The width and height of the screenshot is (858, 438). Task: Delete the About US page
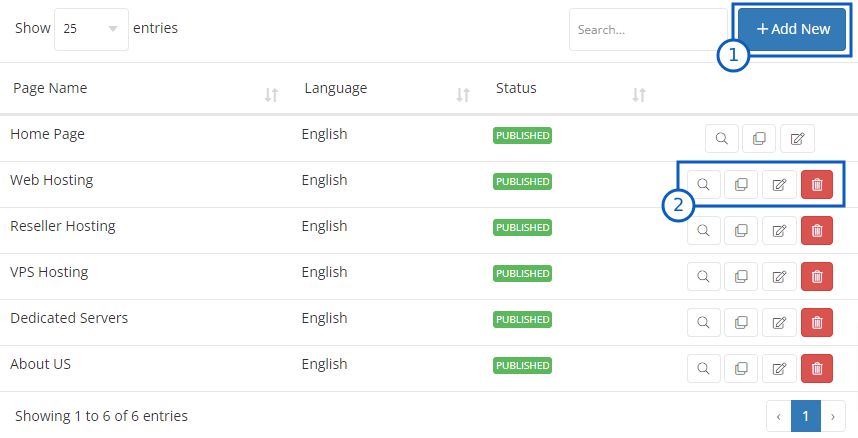[x=817, y=368]
